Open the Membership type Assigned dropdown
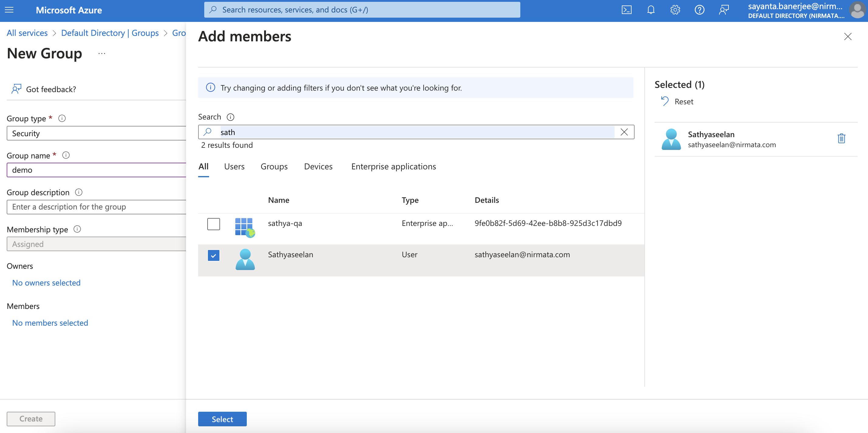Viewport: 868px width, 433px height. click(96, 244)
